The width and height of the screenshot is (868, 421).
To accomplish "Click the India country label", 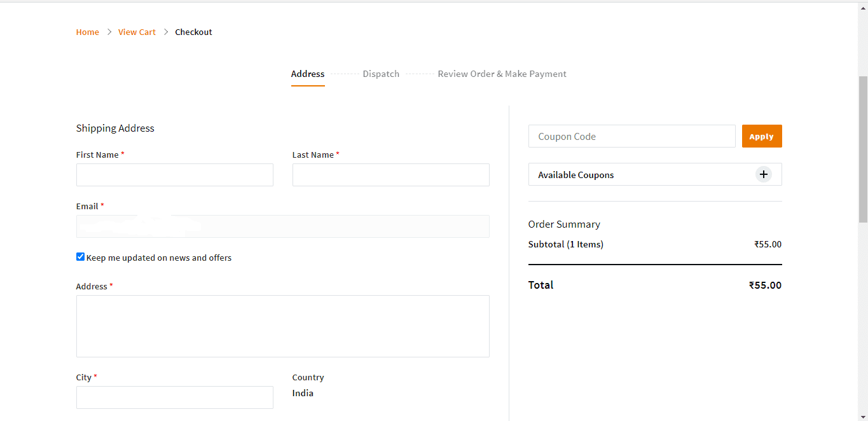I will [x=303, y=392].
